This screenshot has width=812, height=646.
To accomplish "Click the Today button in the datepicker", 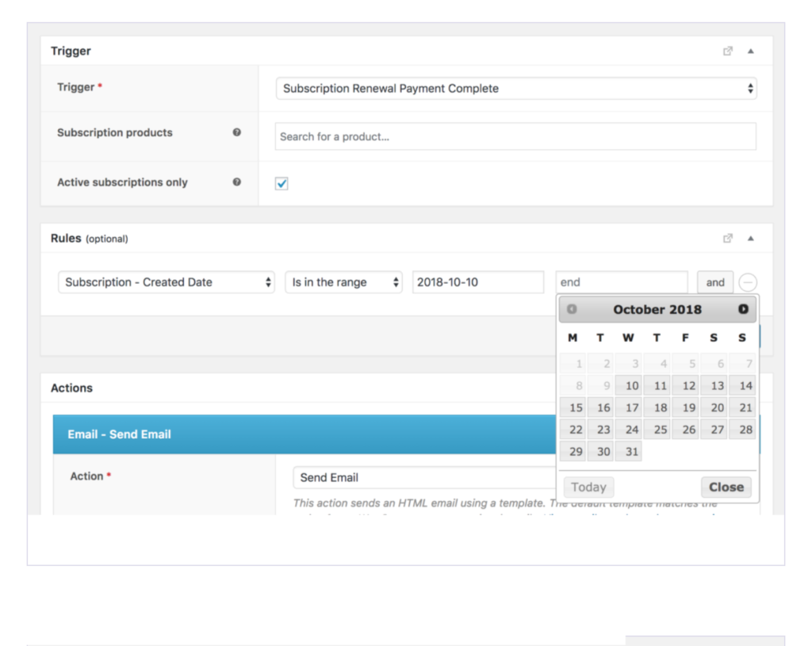I will point(588,487).
